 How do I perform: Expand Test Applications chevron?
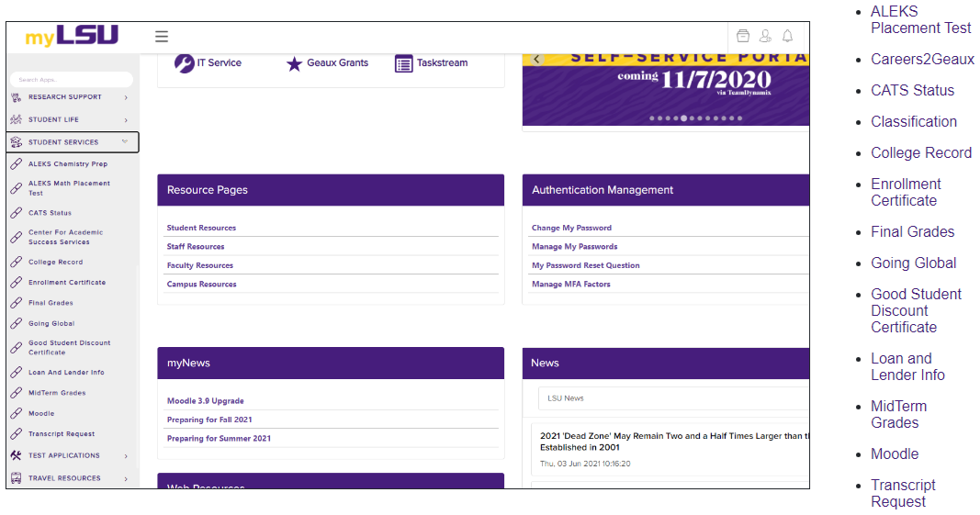[126, 456]
